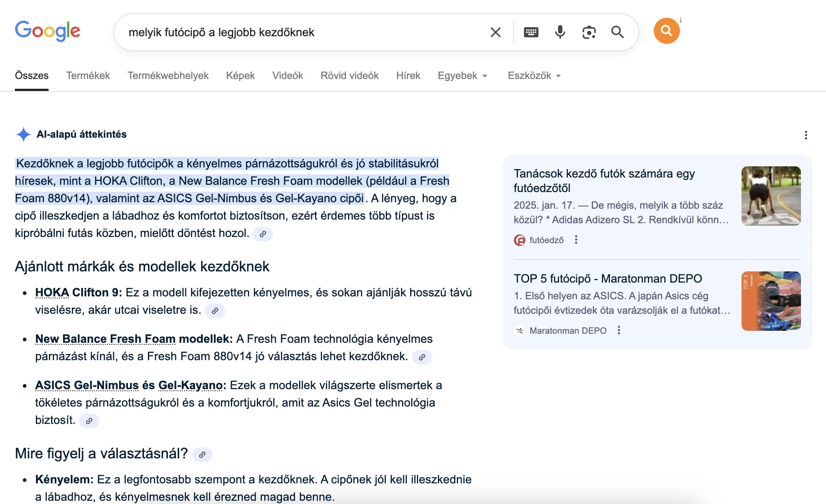The width and height of the screenshot is (826, 504).
Task: Switch to the Képek tab
Action: (x=240, y=75)
